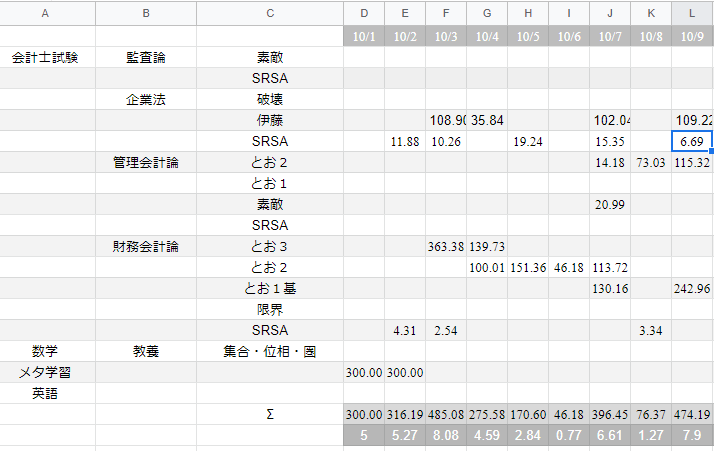
Task: Select the 財務会計論 cell
Action: (x=146, y=246)
